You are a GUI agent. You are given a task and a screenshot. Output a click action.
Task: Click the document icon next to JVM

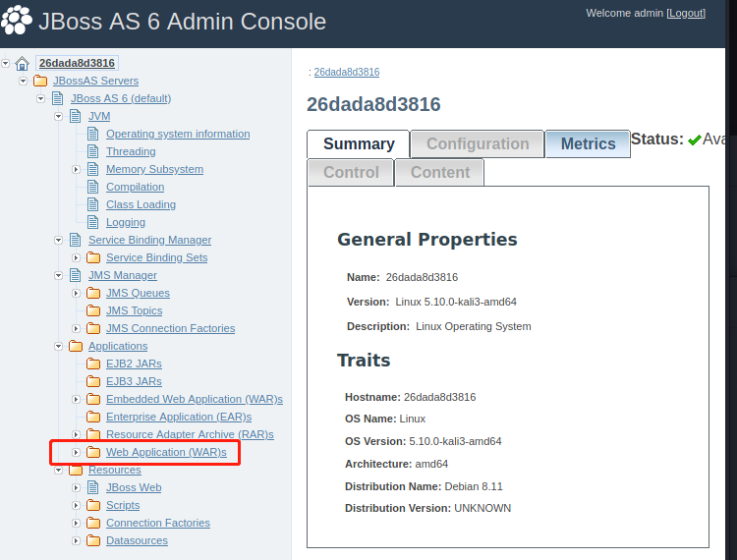tap(76, 116)
